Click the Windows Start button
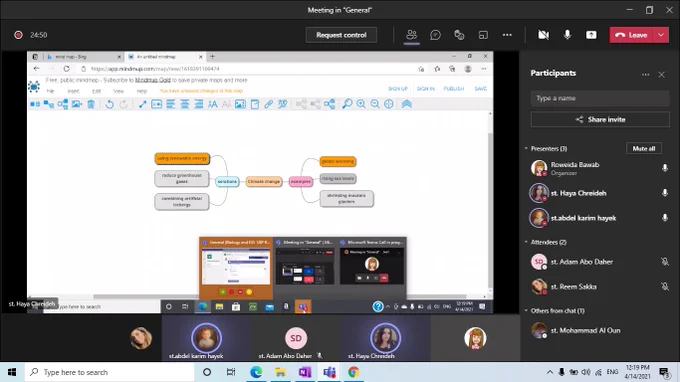 12,372
